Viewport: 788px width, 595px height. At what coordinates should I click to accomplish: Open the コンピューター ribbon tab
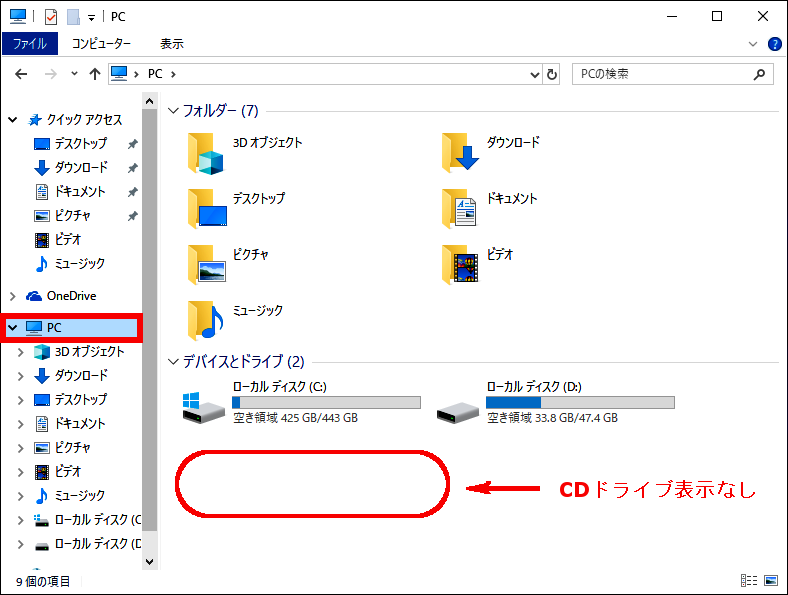pyautogui.click(x=101, y=44)
